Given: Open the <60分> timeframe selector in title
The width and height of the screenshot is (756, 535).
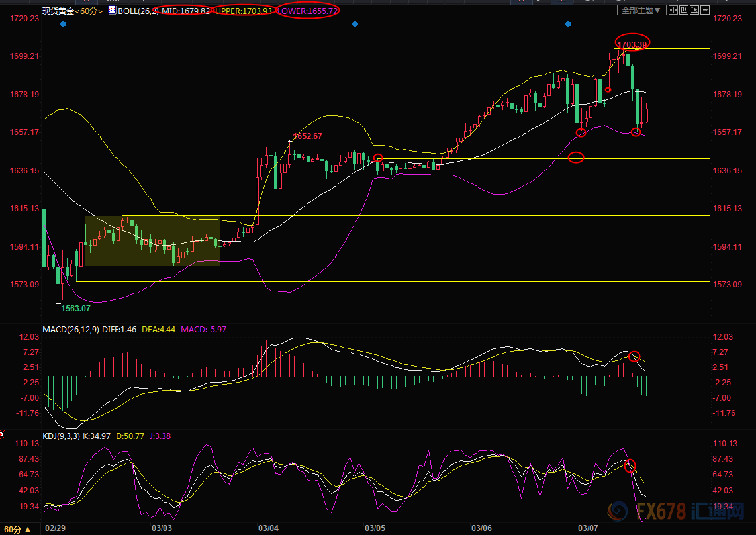Looking at the screenshot, I should pyautogui.click(x=88, y=11).
